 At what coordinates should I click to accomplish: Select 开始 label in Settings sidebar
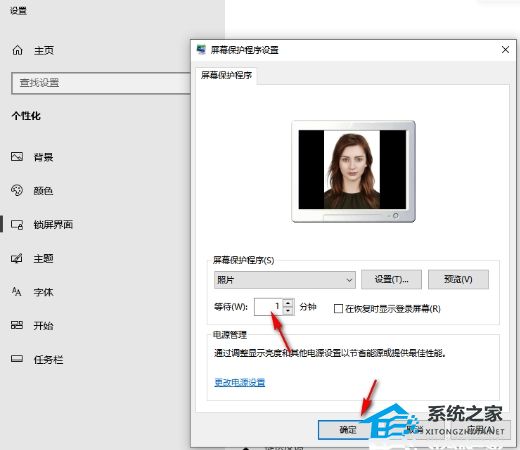tap(43, 326)
